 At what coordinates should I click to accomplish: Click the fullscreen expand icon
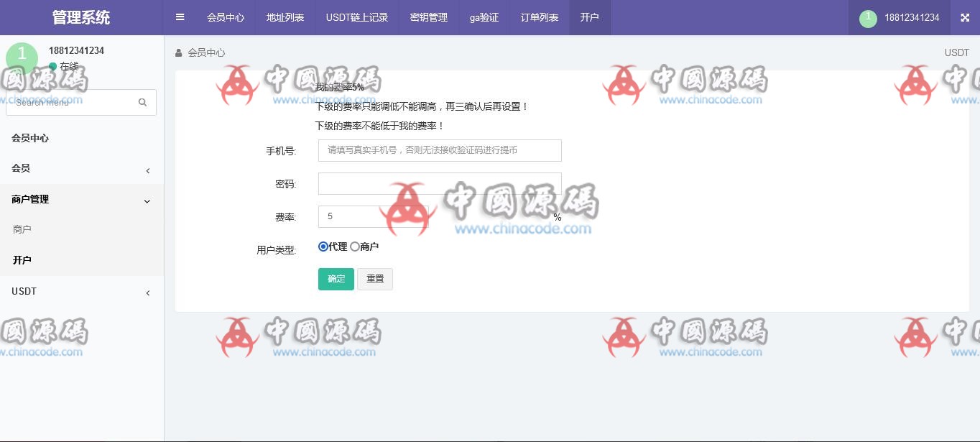click(x=965, y=18)
